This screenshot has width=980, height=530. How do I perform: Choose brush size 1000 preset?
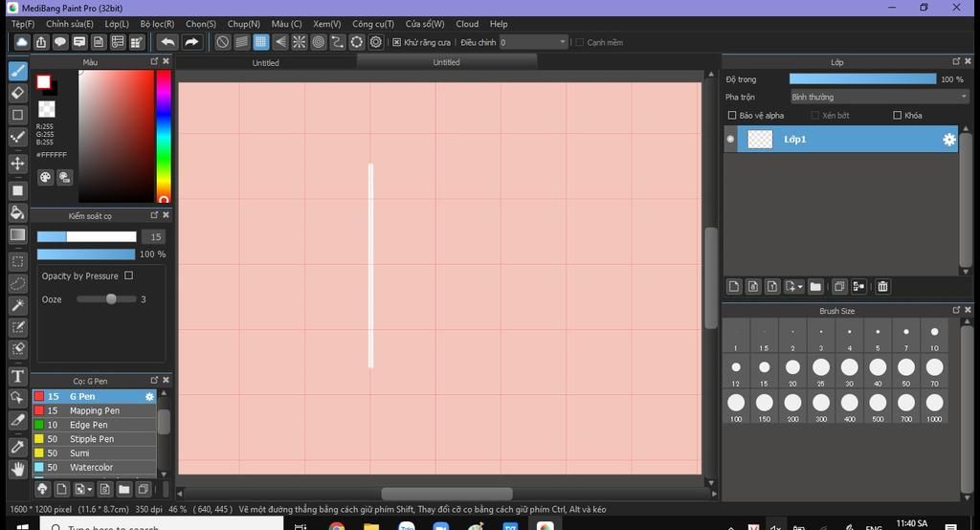(934, 407)
